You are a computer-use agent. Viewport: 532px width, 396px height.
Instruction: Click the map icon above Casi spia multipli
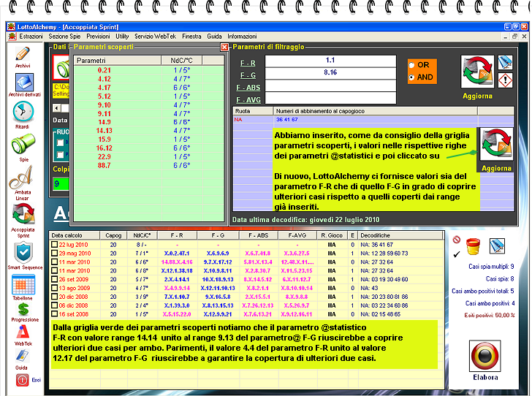pyautogui.click(x=497, y=246)
